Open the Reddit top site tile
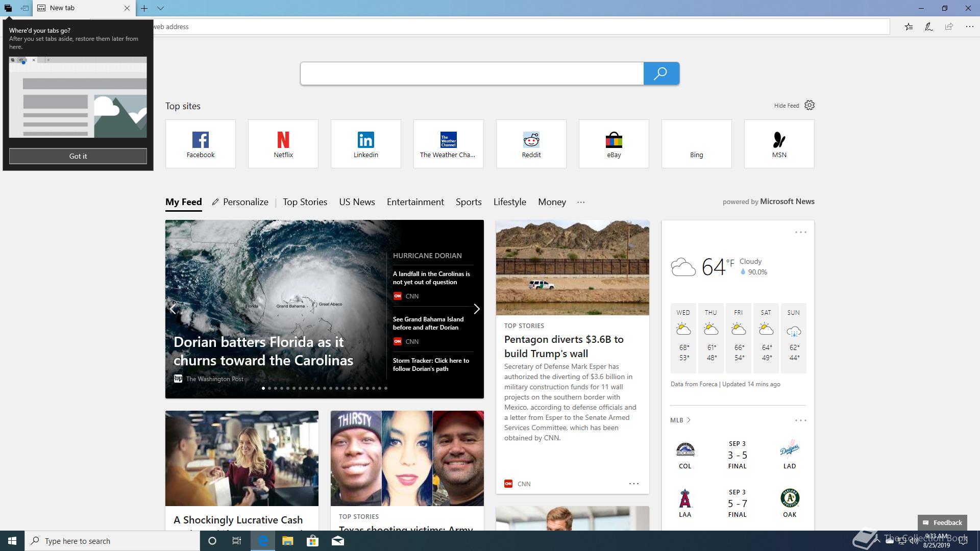The height and width of the screenshot is (551, 980). click(531, 144)
